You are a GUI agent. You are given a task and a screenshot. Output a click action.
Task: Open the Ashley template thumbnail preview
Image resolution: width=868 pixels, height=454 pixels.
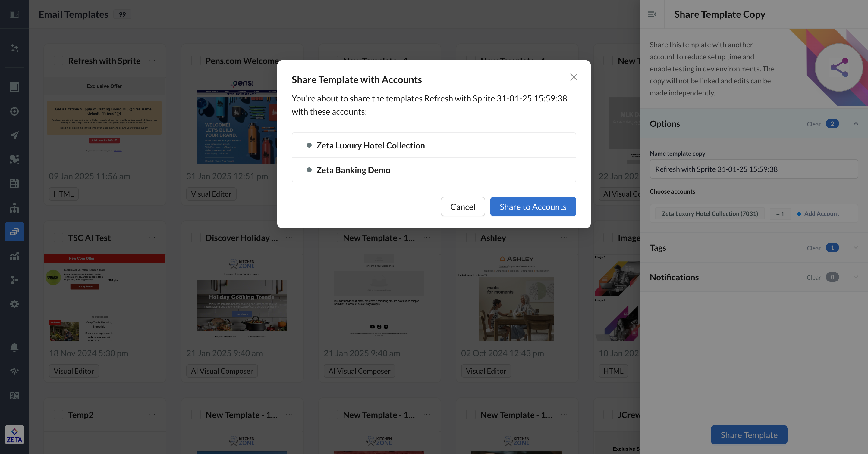517,297
